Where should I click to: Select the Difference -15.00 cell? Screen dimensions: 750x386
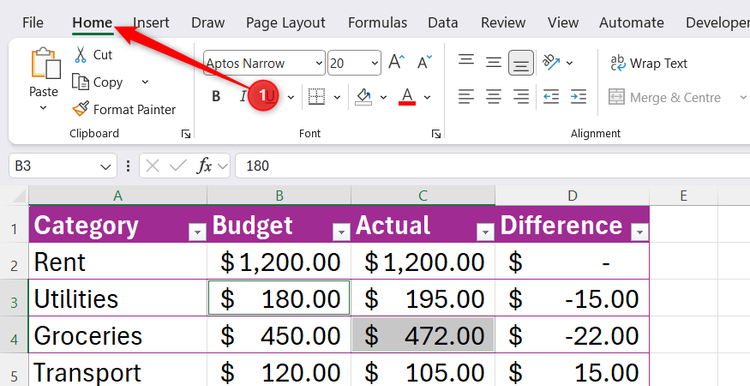click(572, 298)
